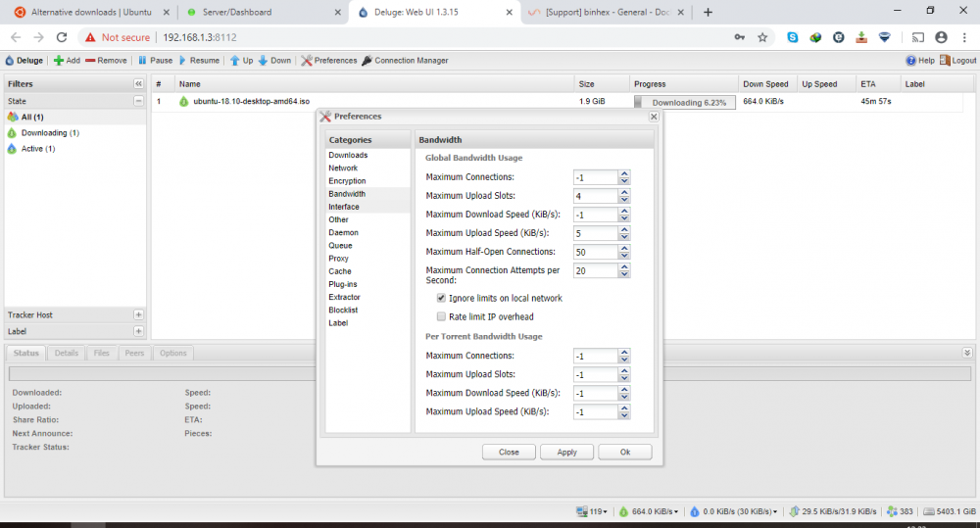Sort torrents by Name column header
Screen dimensions: 980x528
[373, 83]
